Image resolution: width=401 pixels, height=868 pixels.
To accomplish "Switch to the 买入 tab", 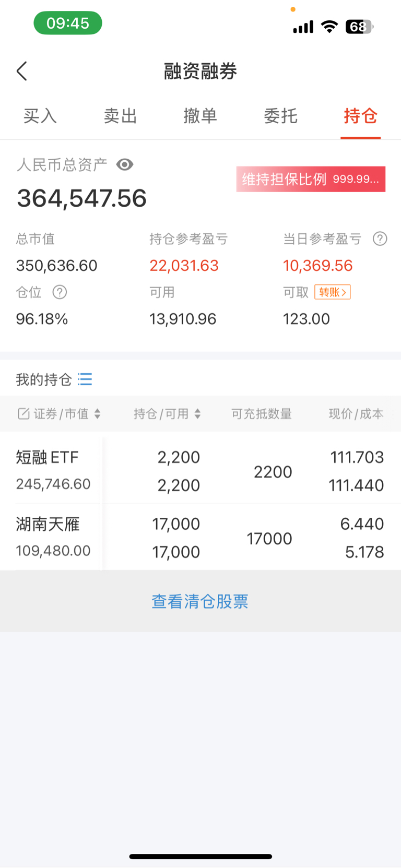I will [x=40, y=116].
